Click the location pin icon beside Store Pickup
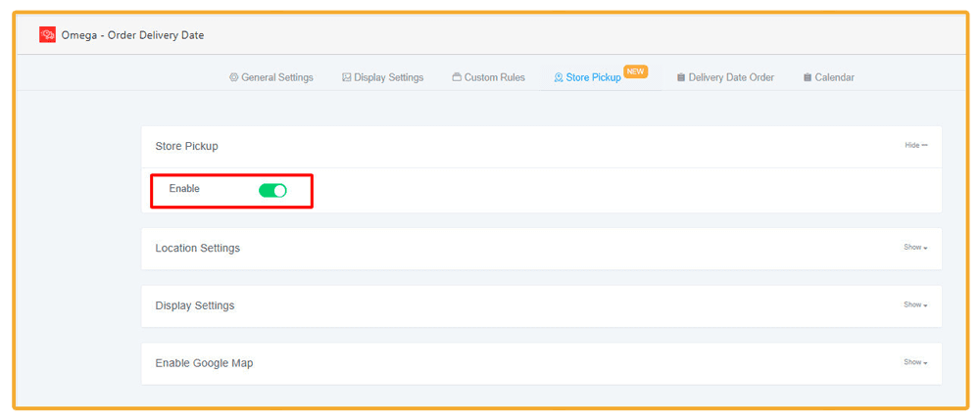980x420 pixels. coord(559,77)
